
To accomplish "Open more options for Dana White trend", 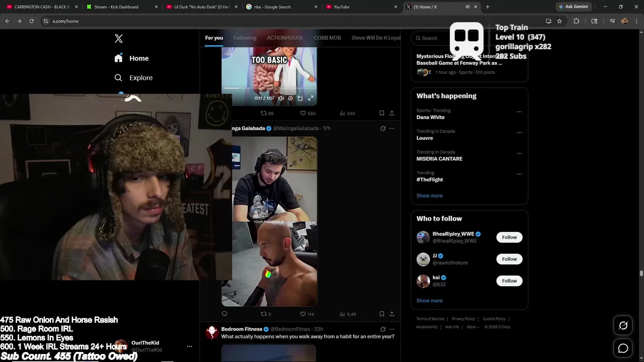I will click(519, 112).
